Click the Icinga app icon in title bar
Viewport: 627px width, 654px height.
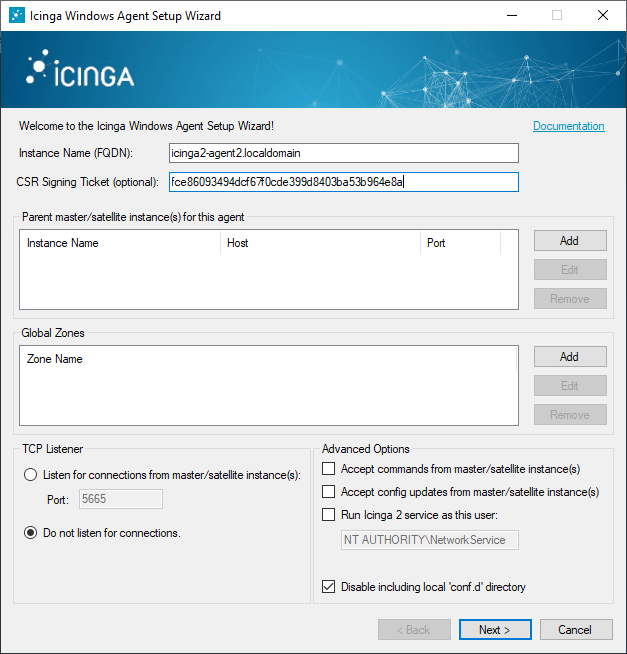[x=17, y=16]
